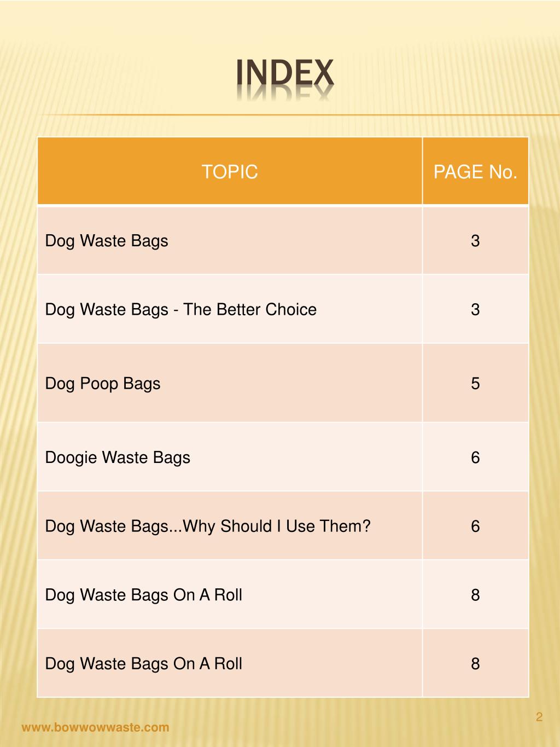Click page number 3 beside "The Better Choice"
560x747 pixels.
coord(475,309)
